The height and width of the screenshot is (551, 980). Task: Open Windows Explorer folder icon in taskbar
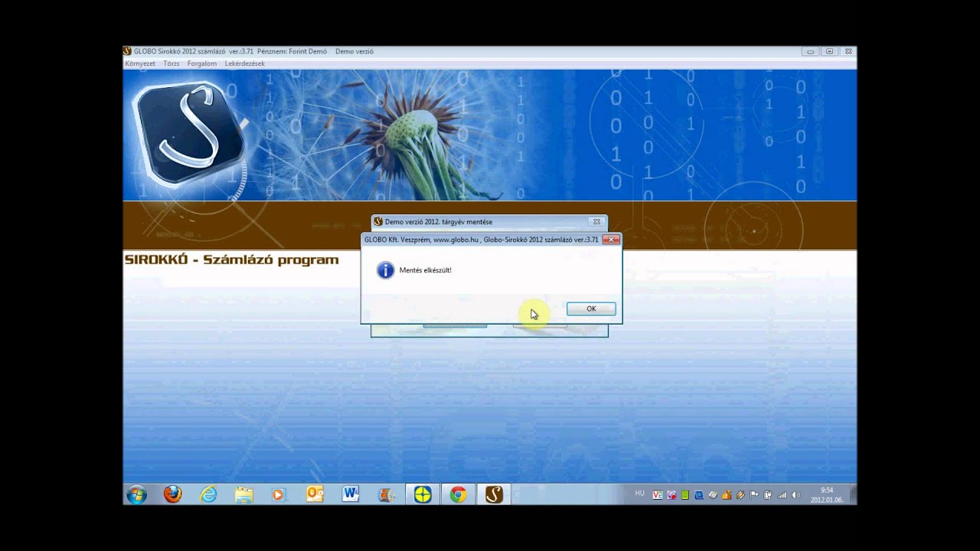pyautogui.click(x=243, y=494)
